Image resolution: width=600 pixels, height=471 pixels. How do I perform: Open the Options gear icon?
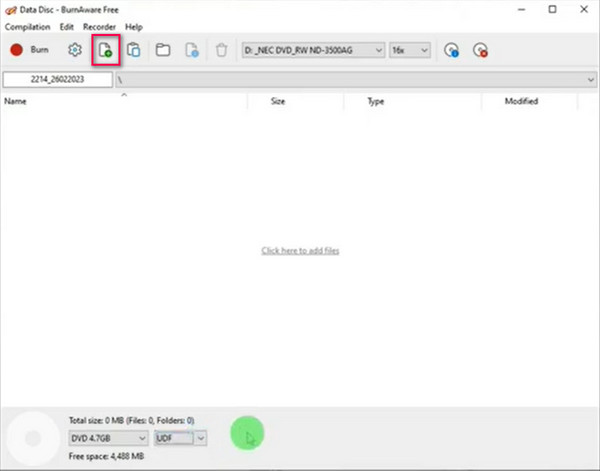75,50
